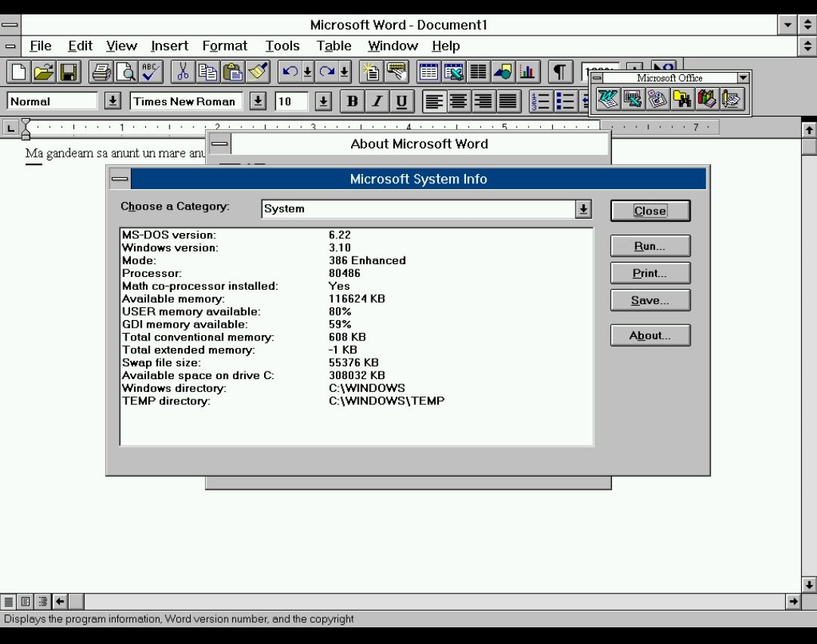Select the Format Painter brush icon
Image resolution: width=817 pixels, height=644 pixels.
(258, 73)
